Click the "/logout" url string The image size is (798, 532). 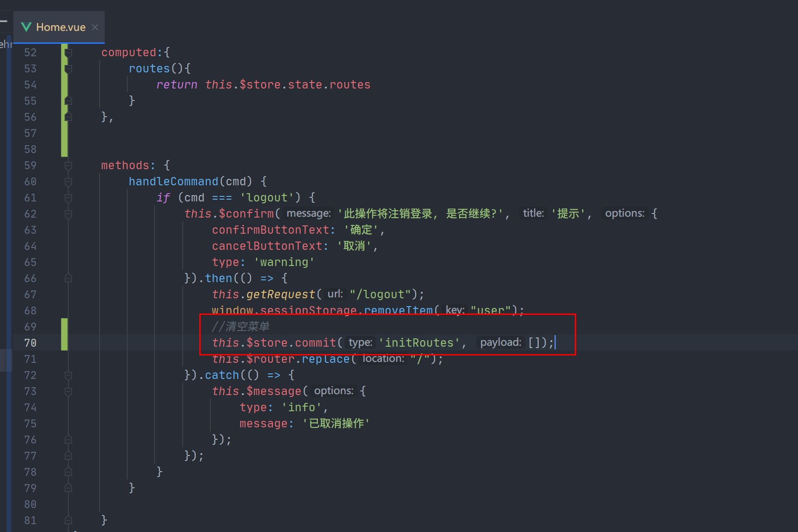[x=380, y=295]
